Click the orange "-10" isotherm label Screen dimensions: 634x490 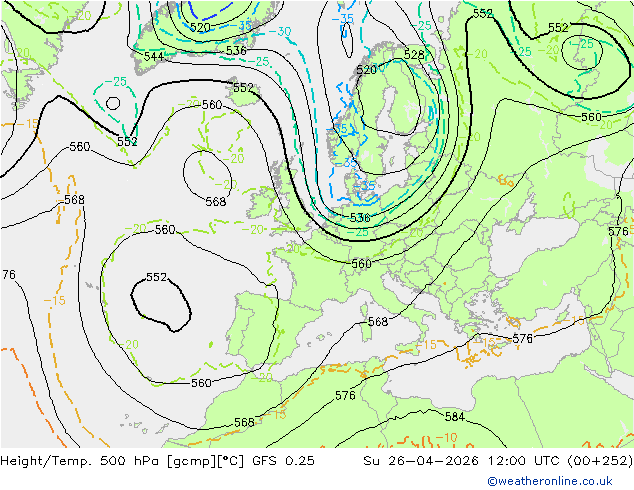[x=446, y=437]
